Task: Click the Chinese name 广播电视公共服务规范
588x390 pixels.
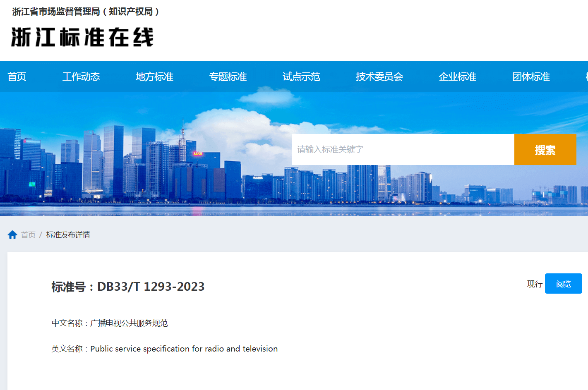Action: [x=129, y=323]
